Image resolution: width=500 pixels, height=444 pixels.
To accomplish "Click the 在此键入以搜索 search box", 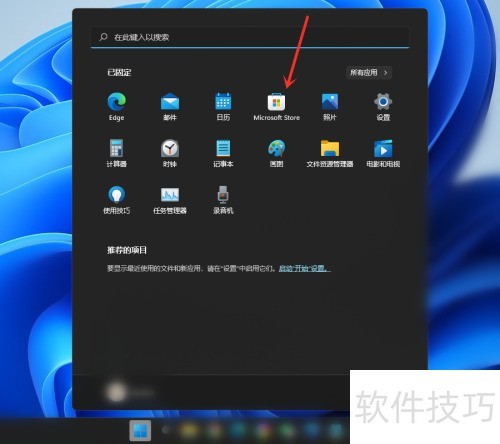I will point(250,37).
